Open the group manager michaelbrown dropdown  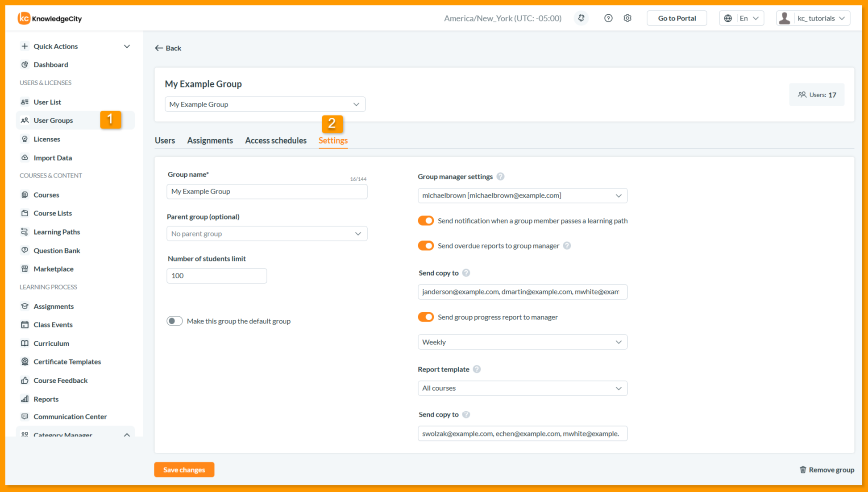(x=523, y=195)
